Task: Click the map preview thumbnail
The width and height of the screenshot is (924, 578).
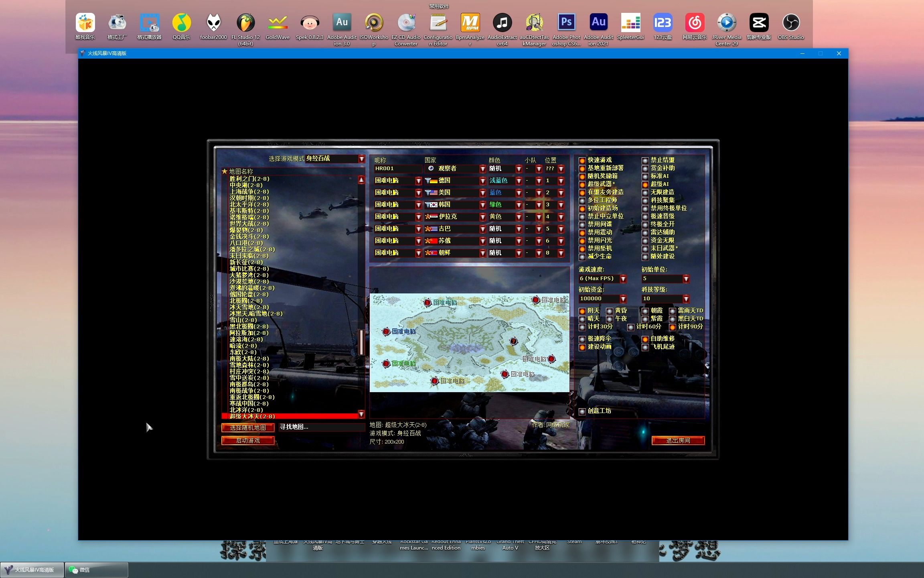Action: 469,343
